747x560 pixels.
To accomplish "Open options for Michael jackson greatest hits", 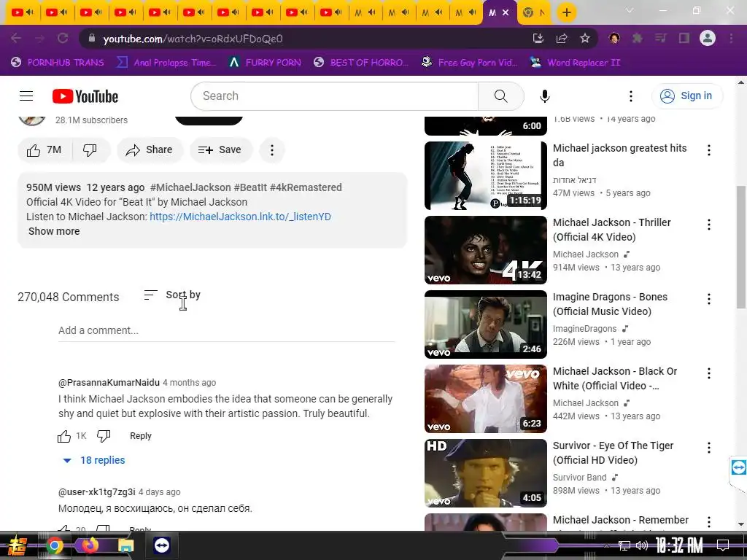I will (709, 150).
